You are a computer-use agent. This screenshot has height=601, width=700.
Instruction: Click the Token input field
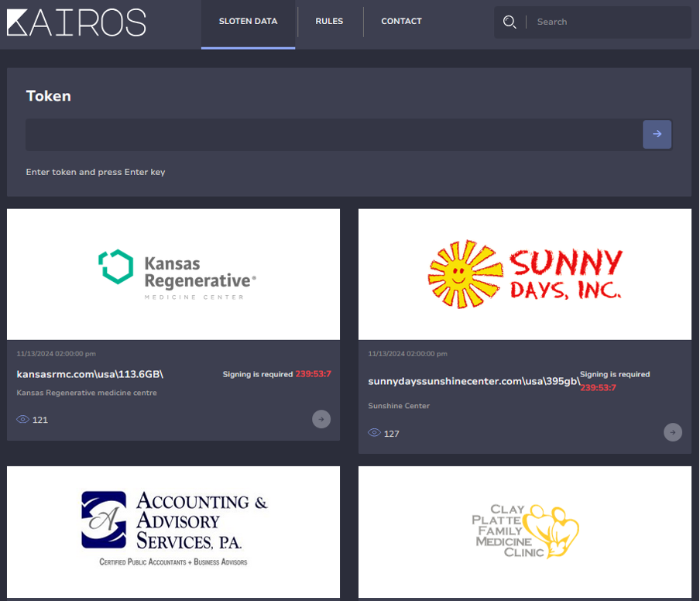(334, 135)
